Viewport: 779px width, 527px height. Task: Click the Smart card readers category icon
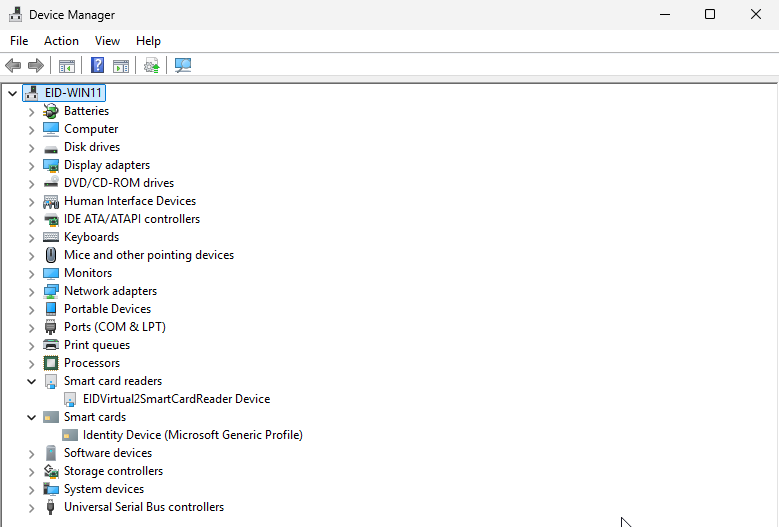tap(51, 381)
